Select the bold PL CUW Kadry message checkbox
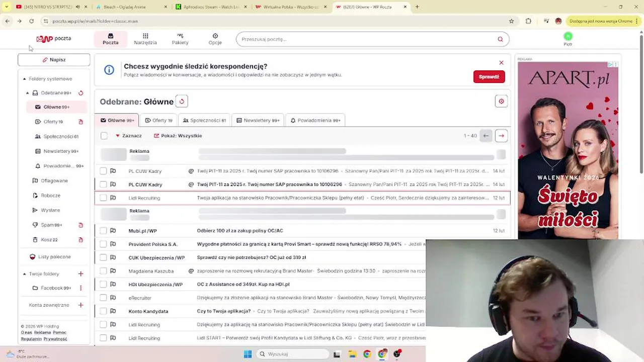The image size is (644, 362). 103,185
